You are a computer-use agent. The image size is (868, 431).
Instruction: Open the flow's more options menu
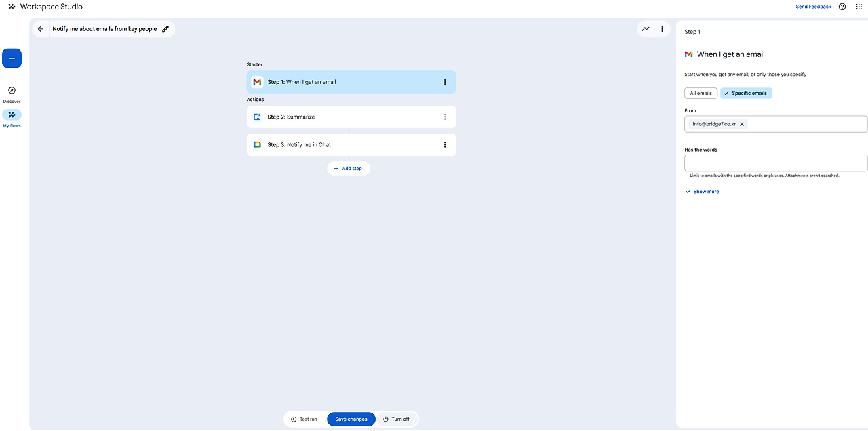point(663,29)
